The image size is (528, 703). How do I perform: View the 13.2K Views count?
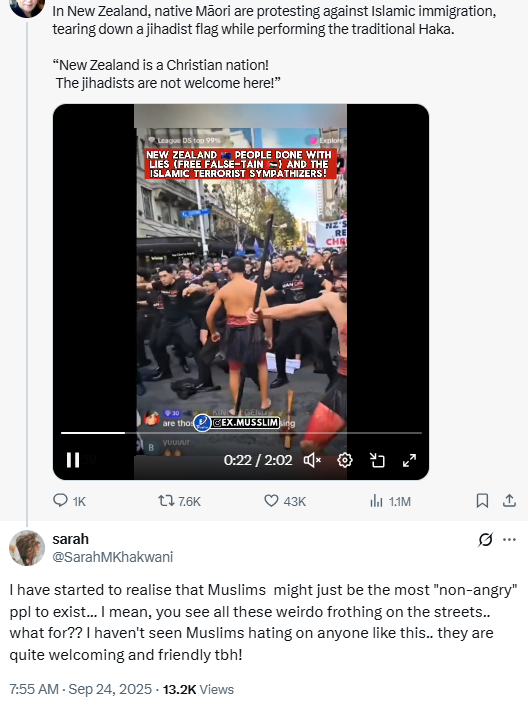(198, 689)
